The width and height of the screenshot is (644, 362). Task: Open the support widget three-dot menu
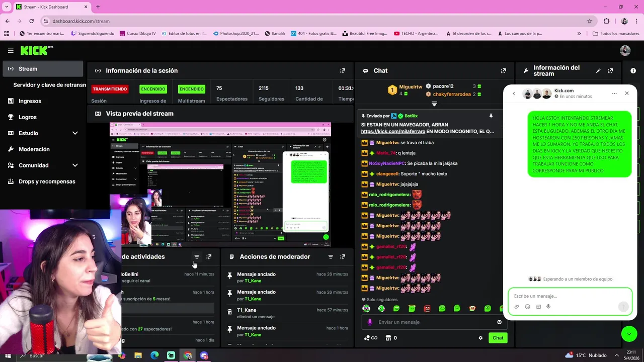[614, 94]
